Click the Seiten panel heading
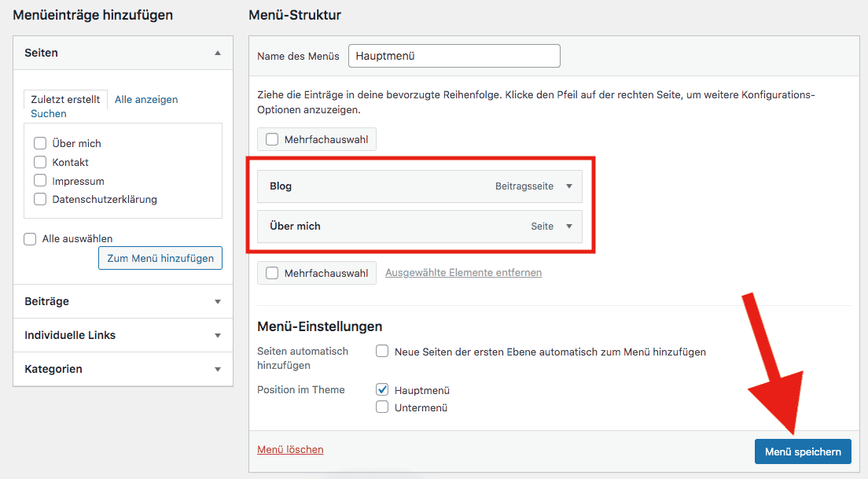Screen dimensions: 868x479 pyautogui.click(x=41, y=53)
